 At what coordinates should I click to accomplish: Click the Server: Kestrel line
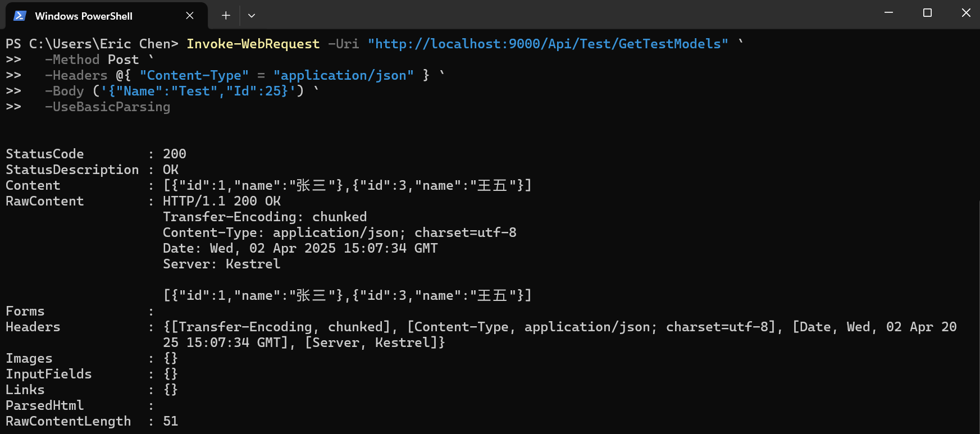tap(222, 264)
